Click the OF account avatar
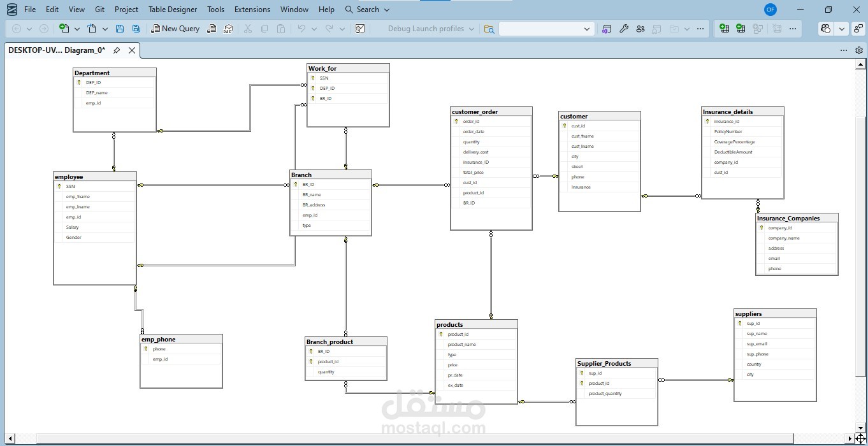The height and width of the screenshot is (446, 868). click(x=770, y=10)
